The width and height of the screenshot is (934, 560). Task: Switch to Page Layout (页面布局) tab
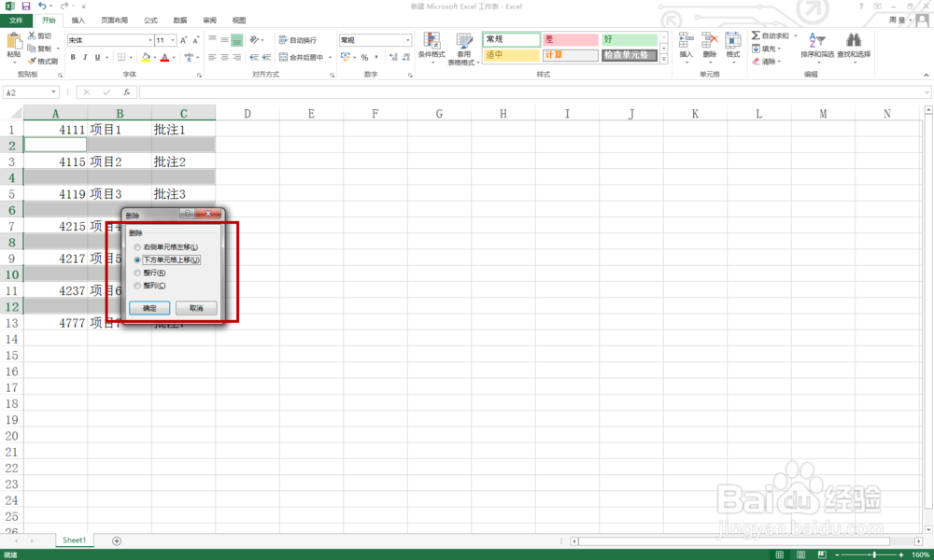pyautogui.click(x=114, y=21)
